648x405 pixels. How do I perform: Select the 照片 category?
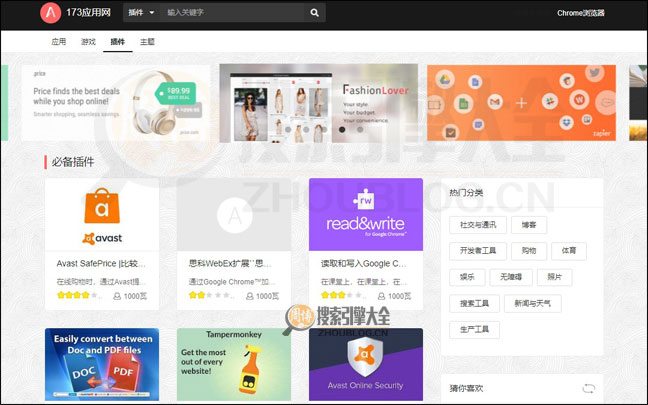[555, 277]
